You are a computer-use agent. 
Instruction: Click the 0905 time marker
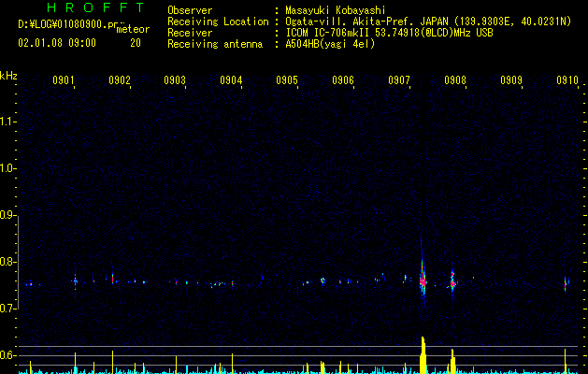pyautogui.click(x=287, y=79)
